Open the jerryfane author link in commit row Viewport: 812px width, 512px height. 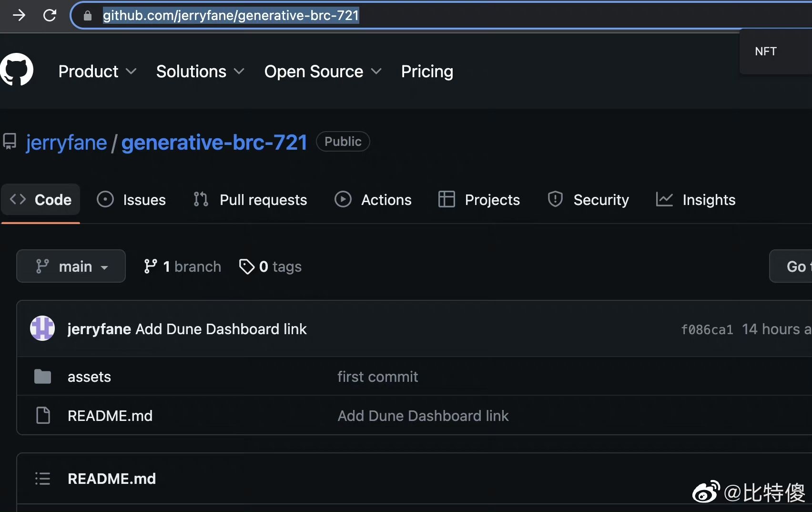point(99,329)
